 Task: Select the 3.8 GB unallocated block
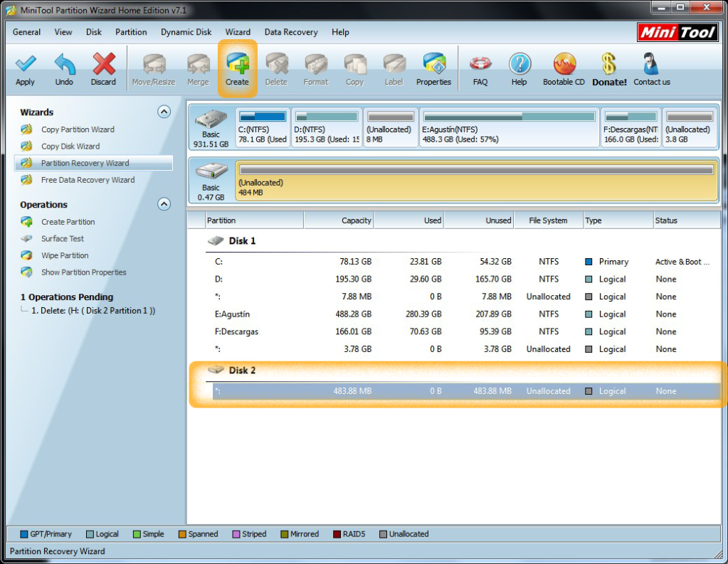coord(690,127)
